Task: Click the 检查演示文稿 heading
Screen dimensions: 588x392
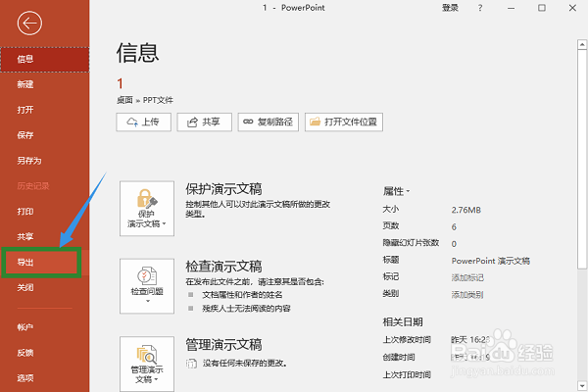Action: click(x=223, y=267)
